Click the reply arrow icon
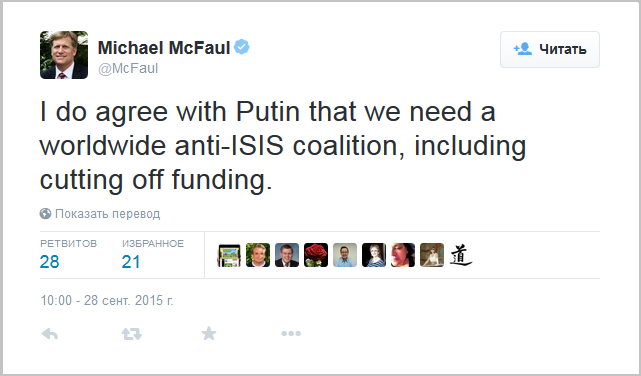The height and width of the screenshot is (376, 641). point(50,334)
